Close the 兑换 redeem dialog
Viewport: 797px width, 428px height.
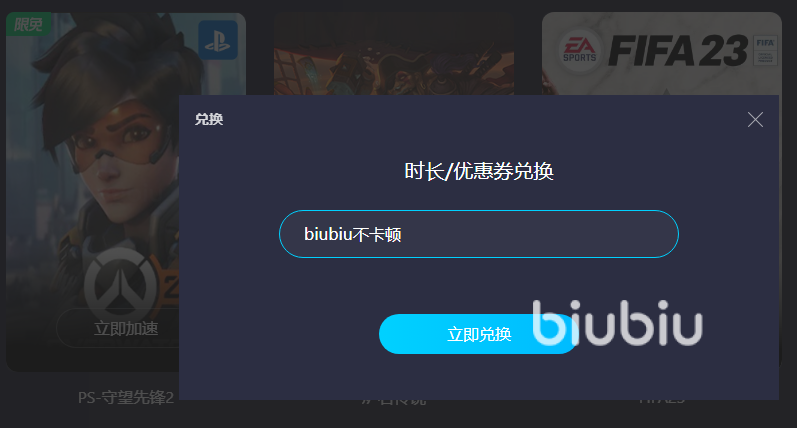pos(755,119)
